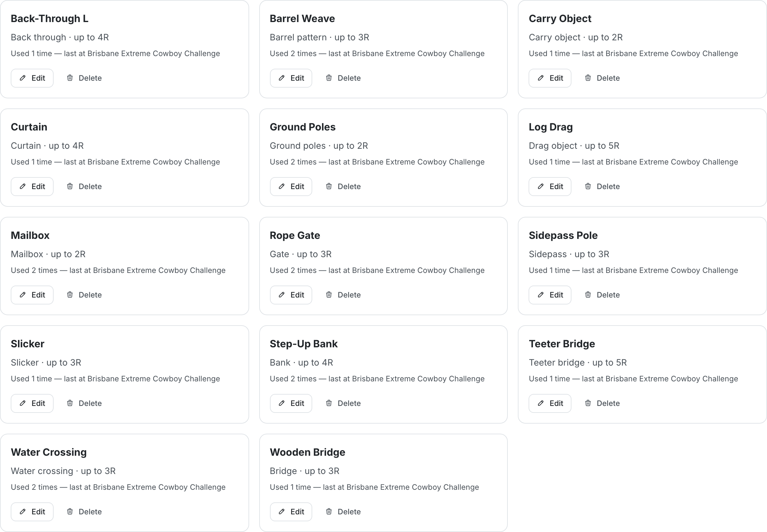
Task: Delete the Slicker obstacle
Action: (84, 403)
